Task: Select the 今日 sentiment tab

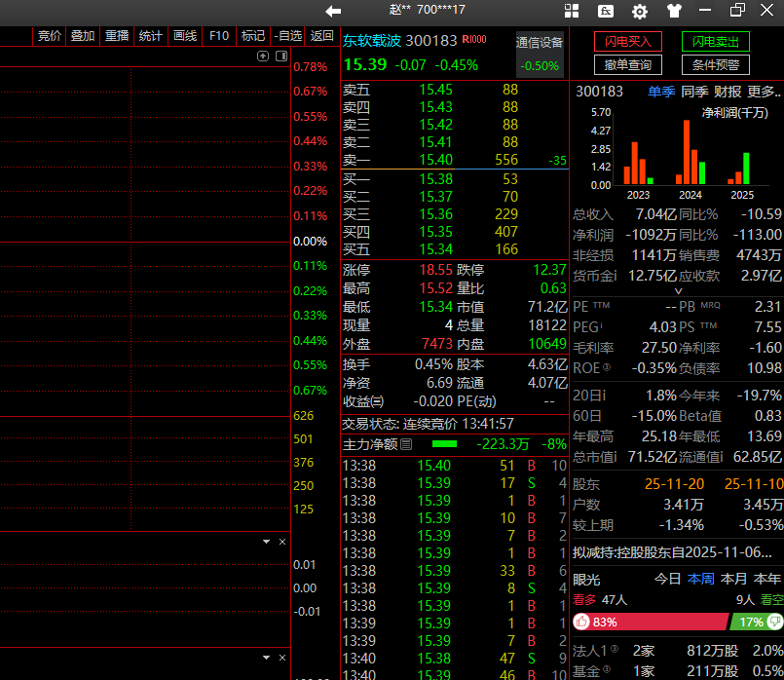Action: (x=667, y=579)
